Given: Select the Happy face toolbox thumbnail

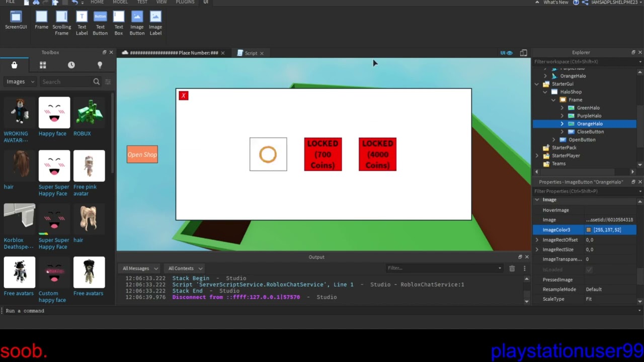Looking at the screenshot, I should click(54, 113).
